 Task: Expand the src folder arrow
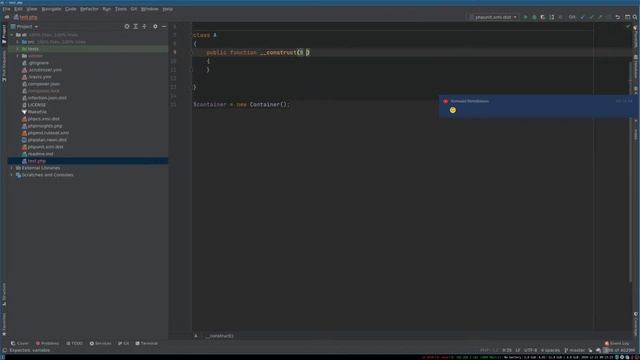click(18, 42)
